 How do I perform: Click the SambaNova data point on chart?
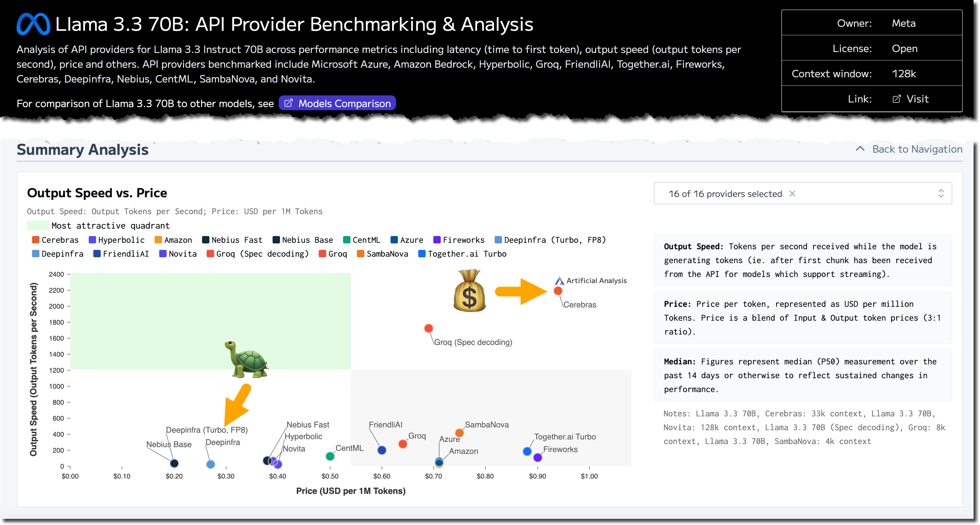click(459, 433)
